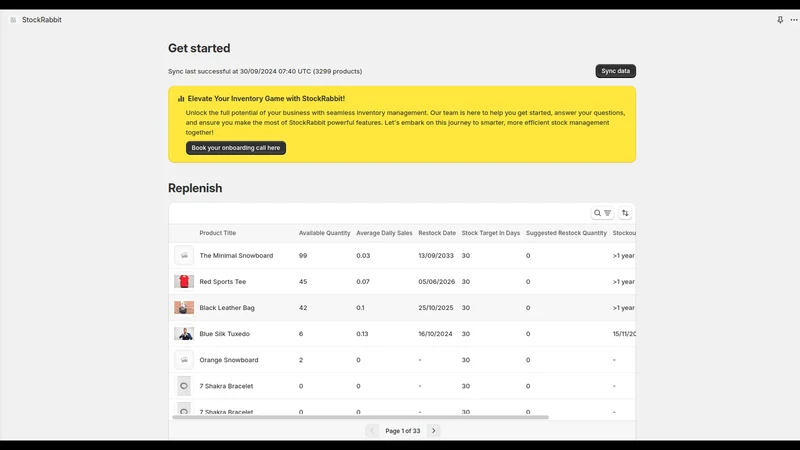Click the sync last successful status text

point(265,71)
